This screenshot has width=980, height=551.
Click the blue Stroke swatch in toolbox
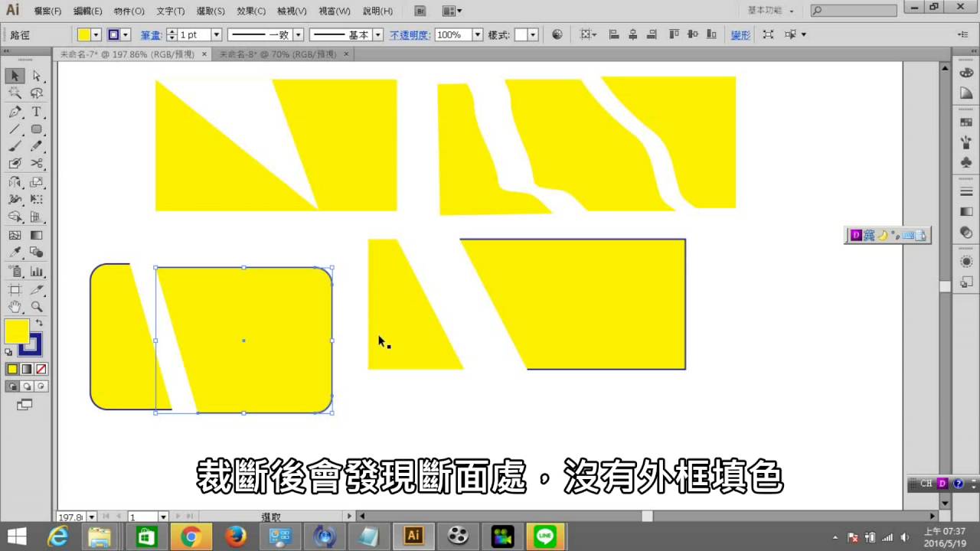(32, 345)
